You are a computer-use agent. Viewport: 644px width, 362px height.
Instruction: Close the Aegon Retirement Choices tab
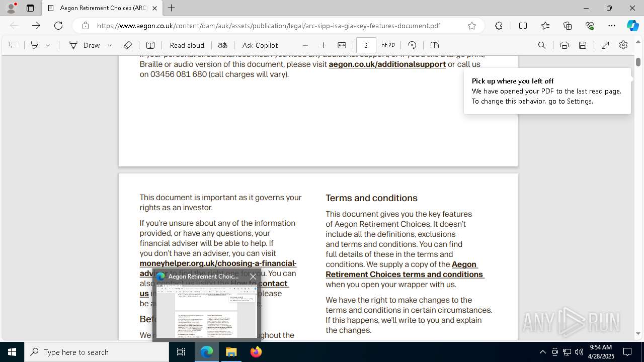155,8
